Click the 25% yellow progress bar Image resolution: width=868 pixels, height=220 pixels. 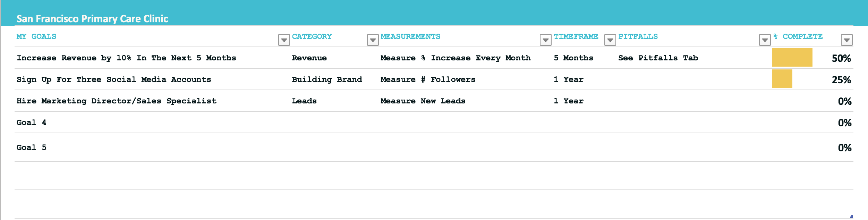[782, 79]
